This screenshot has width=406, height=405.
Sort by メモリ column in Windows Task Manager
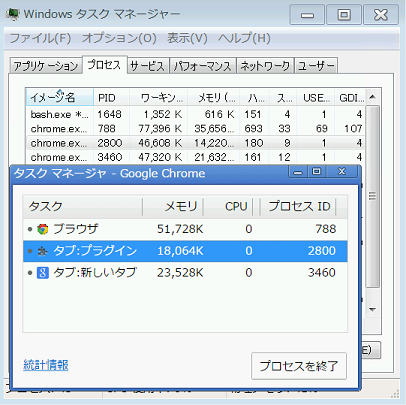tap(214, 98)
